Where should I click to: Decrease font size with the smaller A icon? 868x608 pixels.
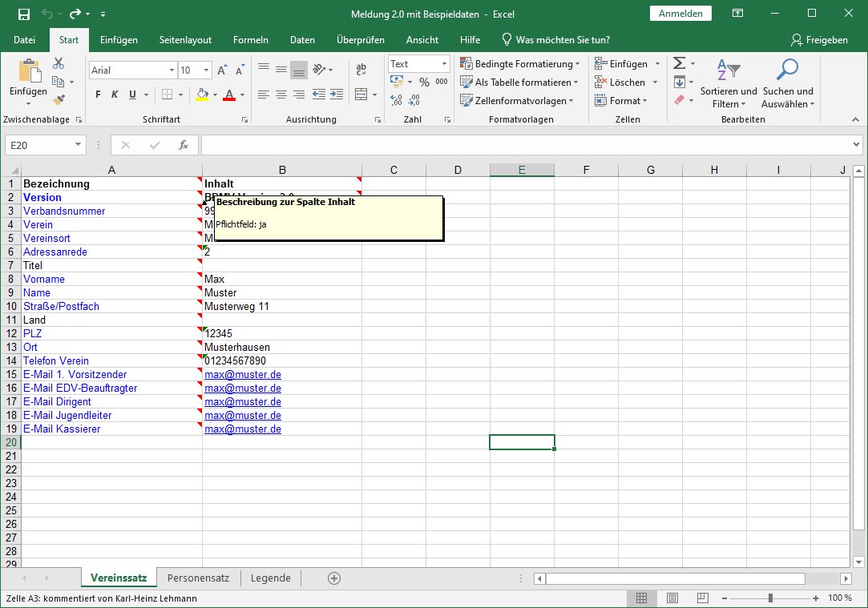point(239,70)
